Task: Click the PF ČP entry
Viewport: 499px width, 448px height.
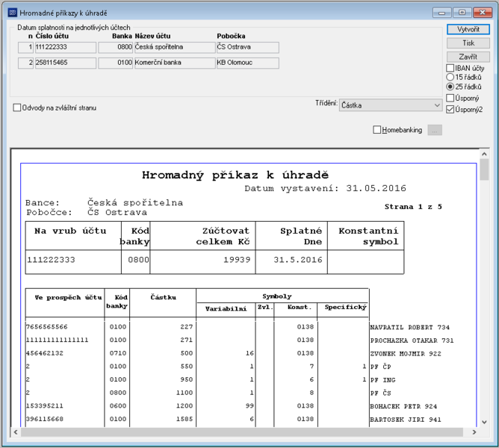Action: click(x=381, y=367)
